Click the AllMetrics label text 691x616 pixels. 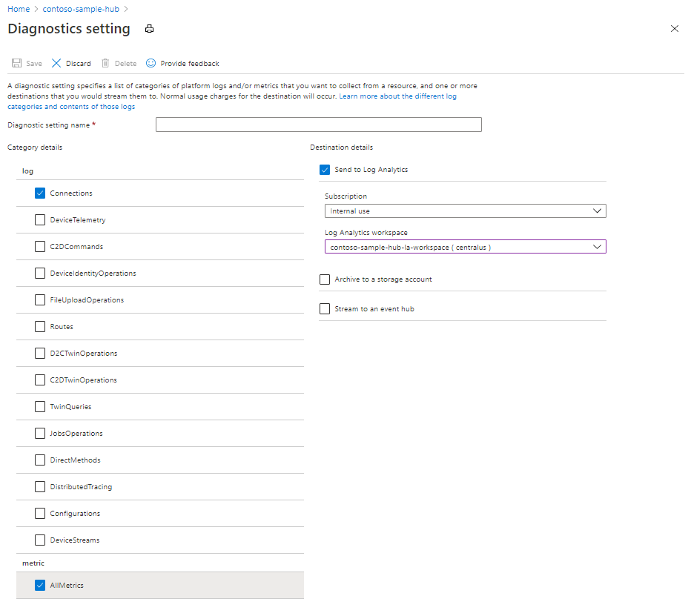tap(67, 586)
